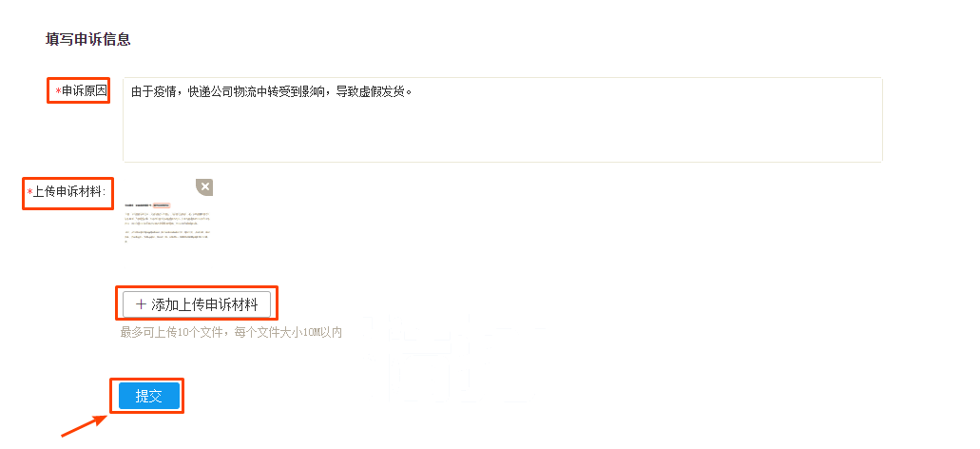
Task: Focus the 申诉原因 text area
Action: (x=503, y=120)
